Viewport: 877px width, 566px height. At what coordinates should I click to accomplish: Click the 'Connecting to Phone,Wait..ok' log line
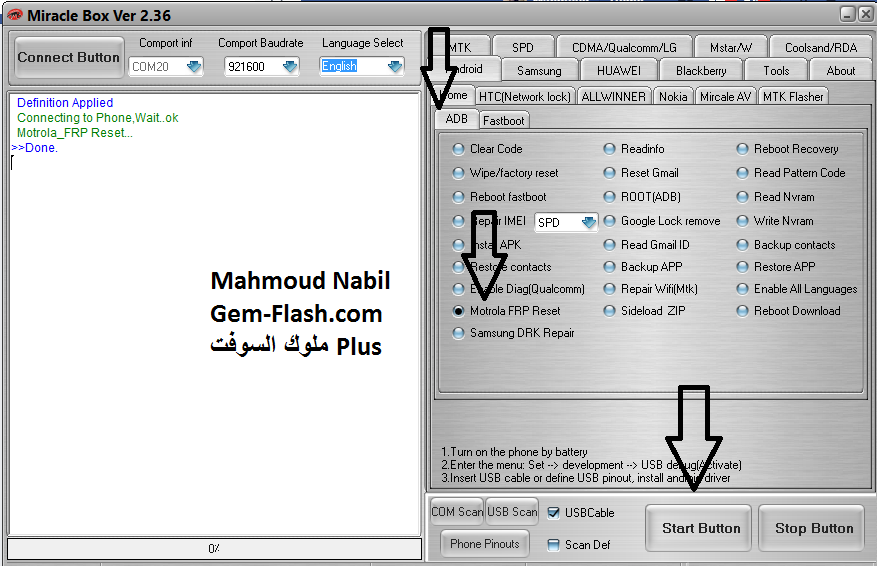point(97,118)
